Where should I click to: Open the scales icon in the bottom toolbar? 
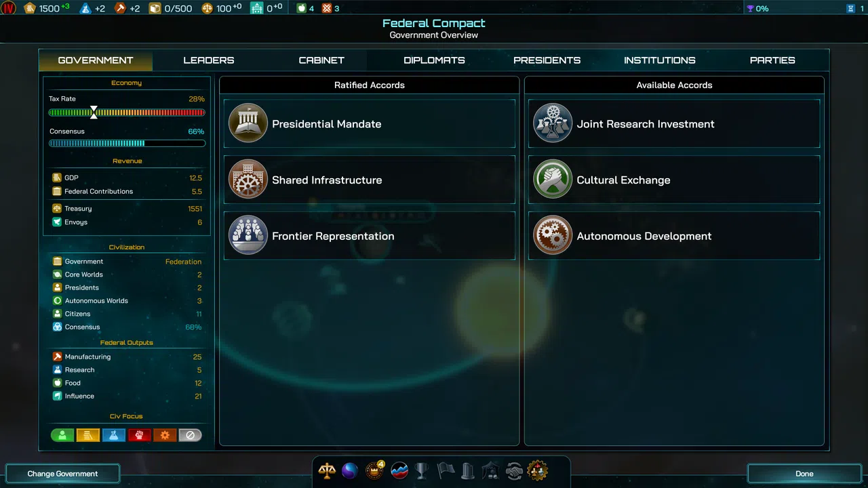coord(327,470)
